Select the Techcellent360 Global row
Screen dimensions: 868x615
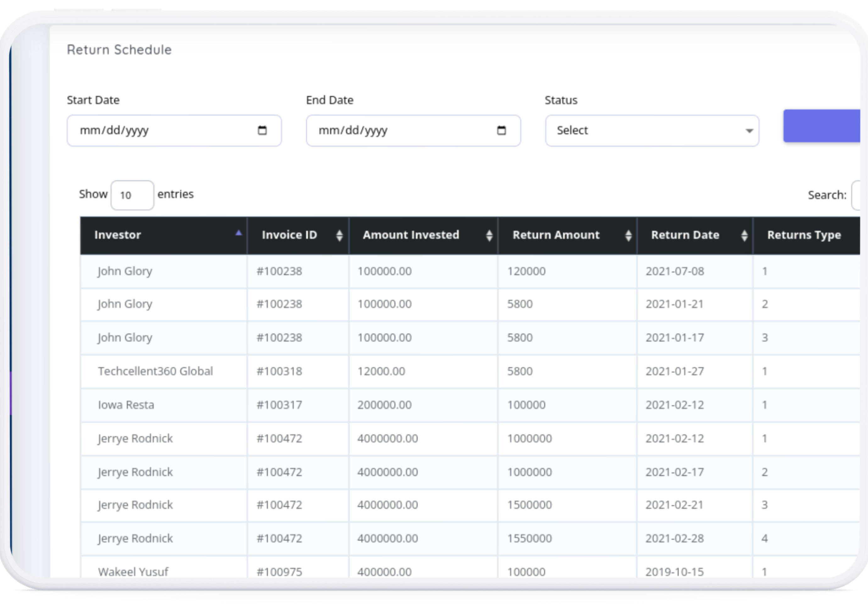pyautogui.click(x=155, y=371)
